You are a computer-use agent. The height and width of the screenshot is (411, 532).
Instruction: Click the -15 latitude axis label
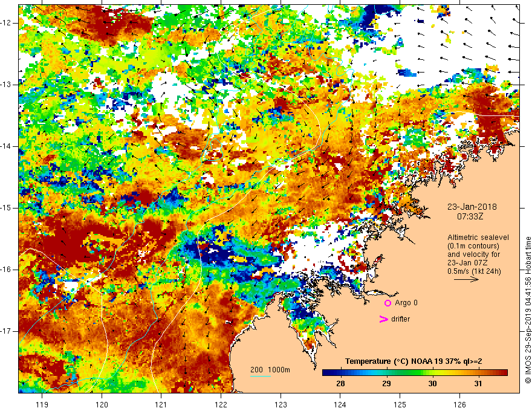(7, 208)
